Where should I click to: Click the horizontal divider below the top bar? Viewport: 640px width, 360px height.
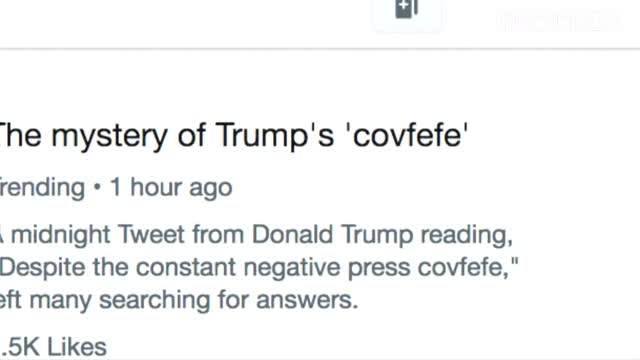point(320,49)
